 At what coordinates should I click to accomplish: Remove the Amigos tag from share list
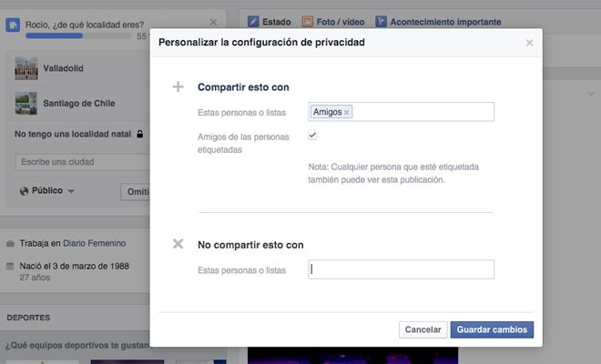point(347,112)
